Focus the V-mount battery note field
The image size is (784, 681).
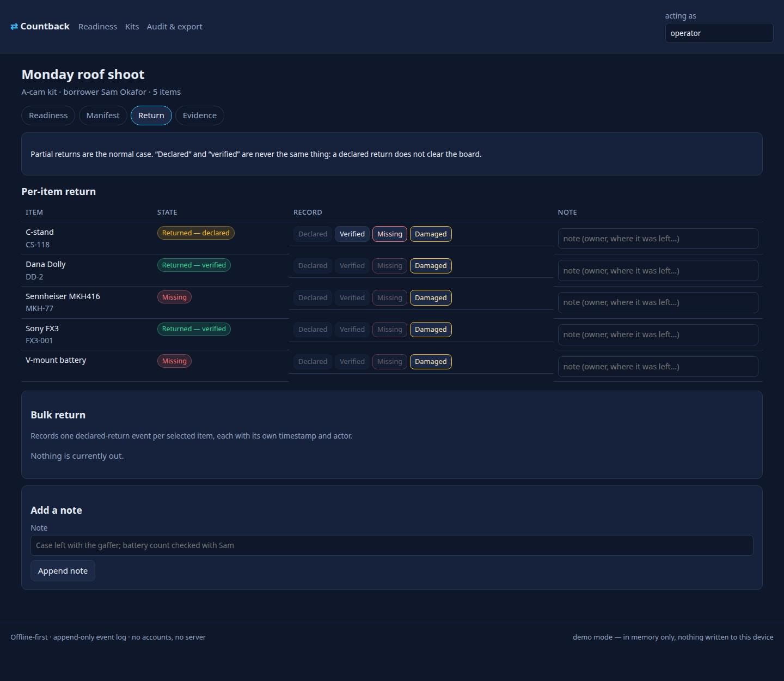(658, 367)
